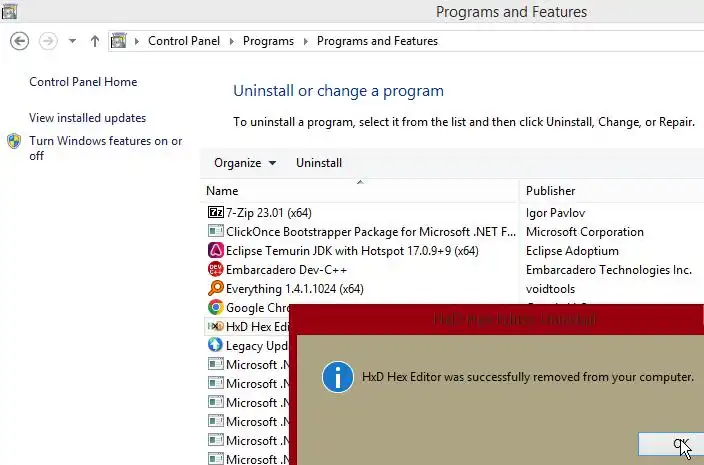The image size is (704, 465).
Task: Click the Forward navigation arrow
Action: point(48,41)
